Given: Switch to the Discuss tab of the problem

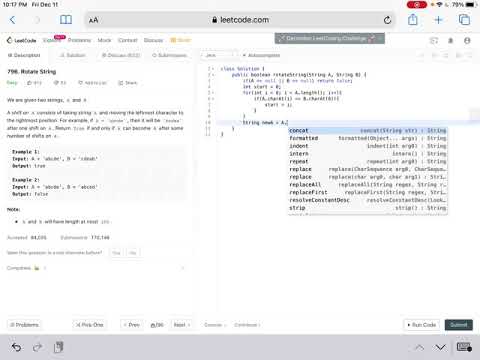Looking at the screenshot, I should point(121,55).
